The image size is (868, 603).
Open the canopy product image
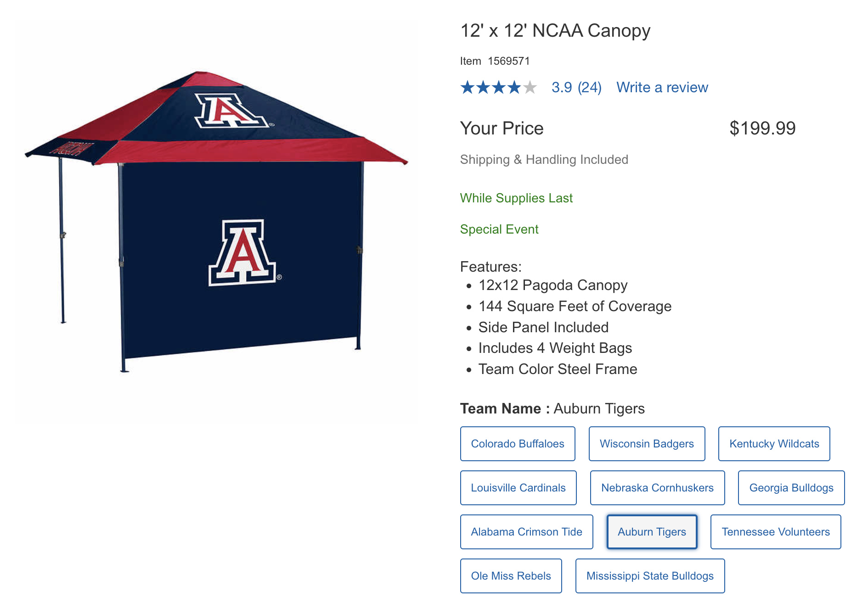coord(216,220)
